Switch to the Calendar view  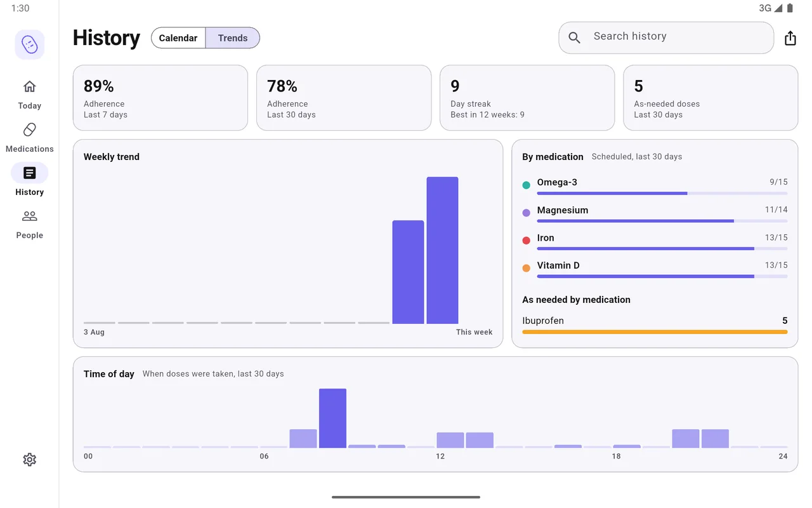point(178,38)
